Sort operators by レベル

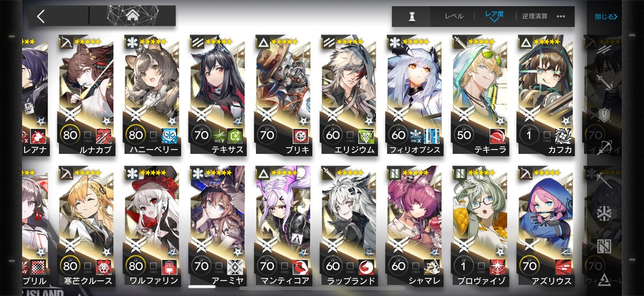click(x=454, y=16)
